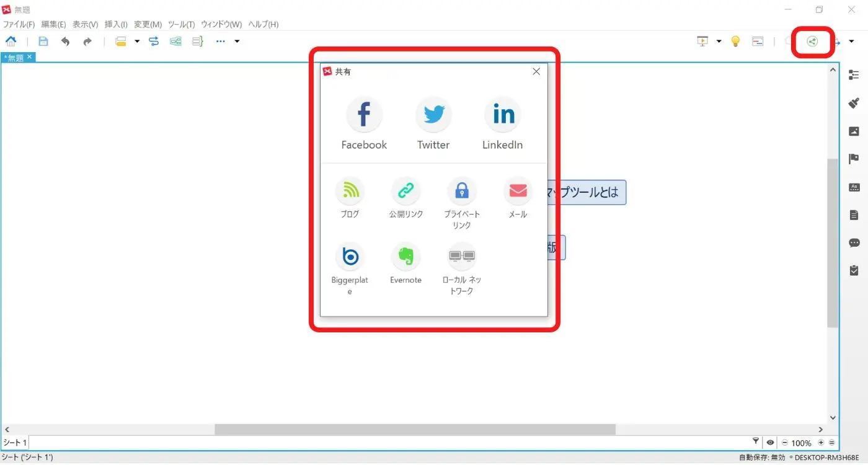The image size is (868, 465).
Task: Click the horizontal scrollbar thumb
Action: click(x=415, y=429)
